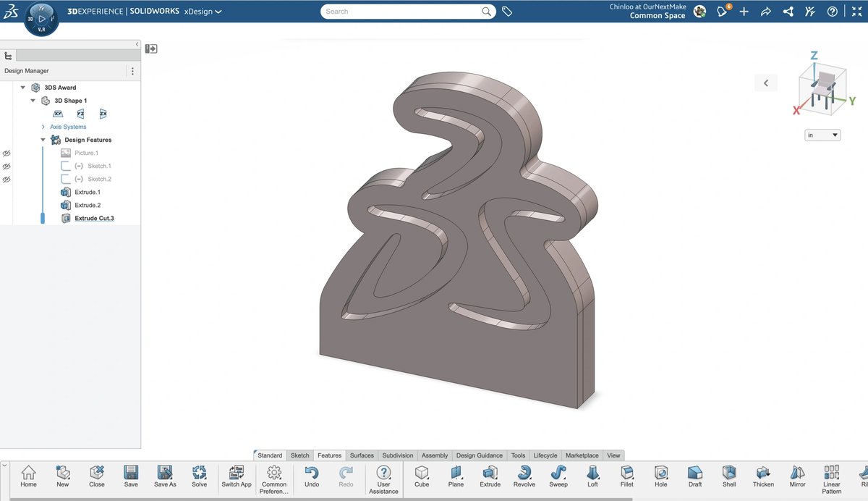Open the xDesign app dropdown

click(x=203, y=12)
